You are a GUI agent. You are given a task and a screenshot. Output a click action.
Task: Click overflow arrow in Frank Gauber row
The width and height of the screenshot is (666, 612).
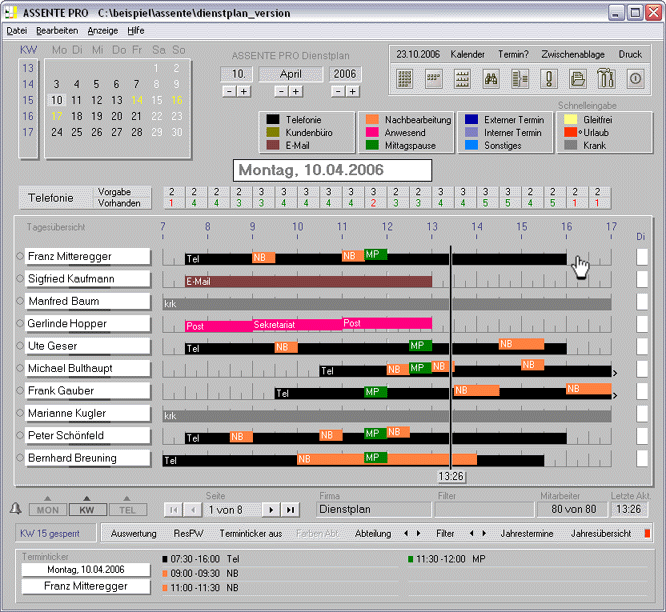tap(615, 395)
